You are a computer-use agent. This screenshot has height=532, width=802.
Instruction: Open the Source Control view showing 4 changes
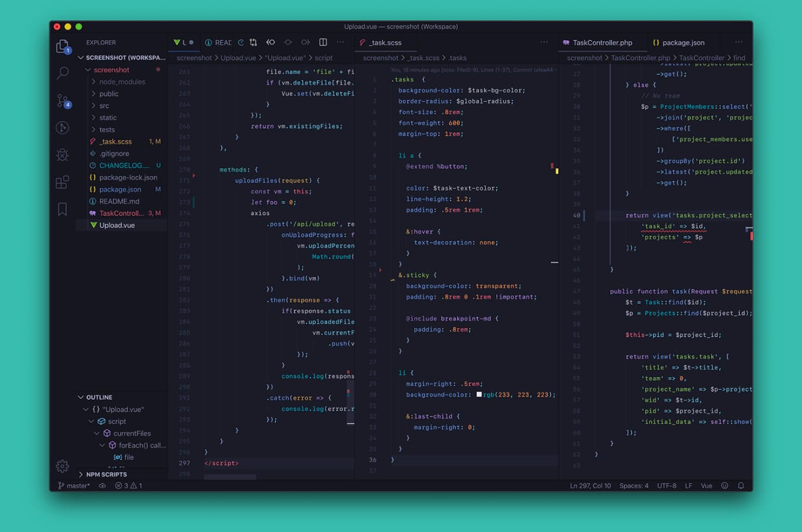[x=62, y=100]
